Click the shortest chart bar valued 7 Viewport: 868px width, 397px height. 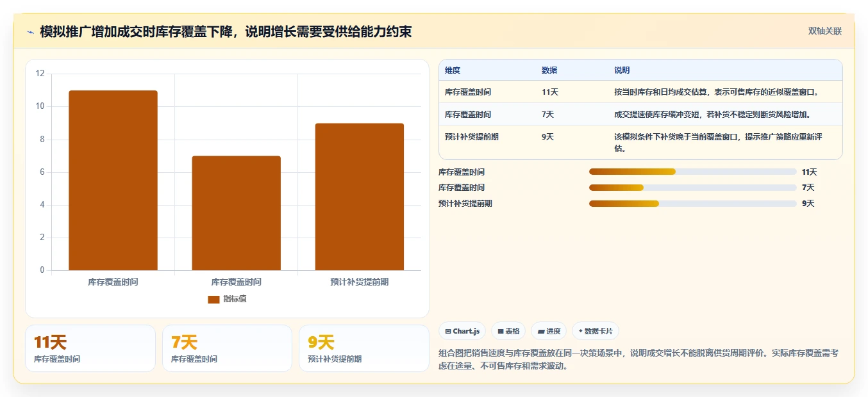(x=236, y=213)
